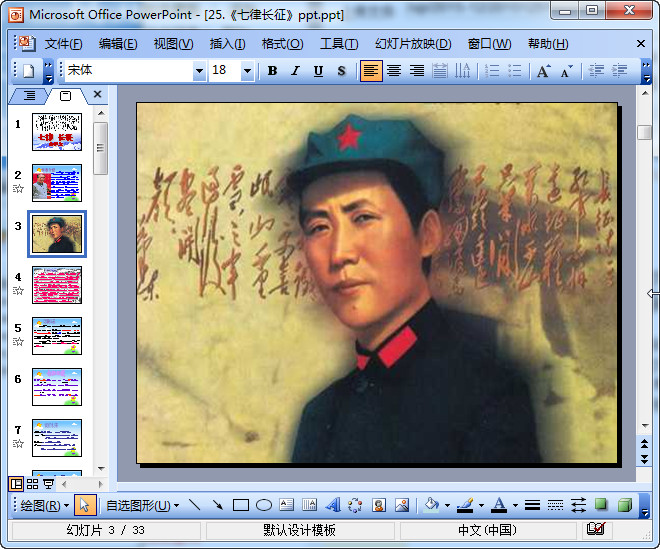Insert Clip Art
Screen dimensions: 660x549
click(379, 505)
